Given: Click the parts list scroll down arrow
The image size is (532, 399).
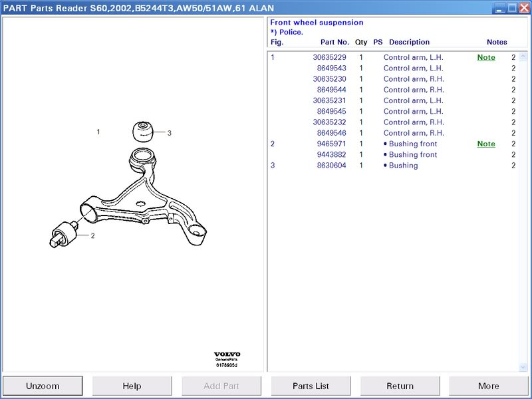Looking at the screenshot, I should (523, 367).
